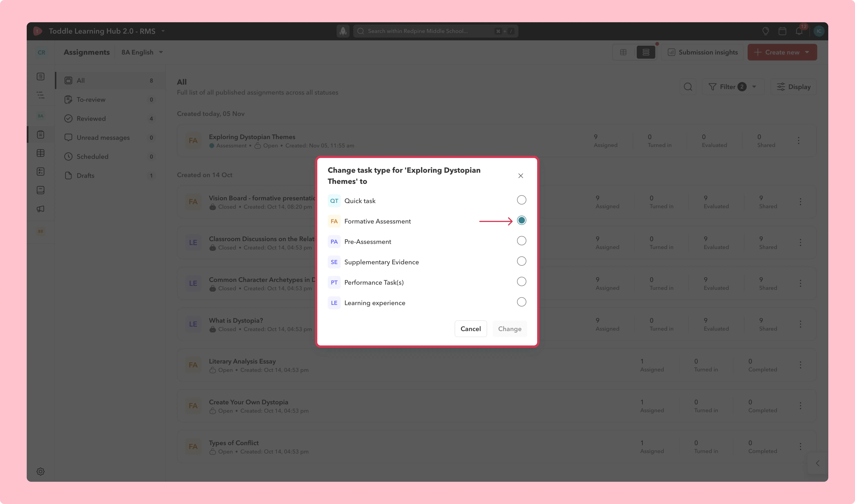
Task: Open the Reviewed assignments list
Action: (110, 118)
